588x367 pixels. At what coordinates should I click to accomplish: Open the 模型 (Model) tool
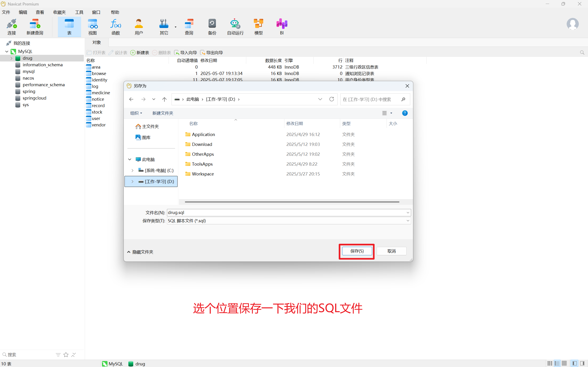tap(258, 26)
